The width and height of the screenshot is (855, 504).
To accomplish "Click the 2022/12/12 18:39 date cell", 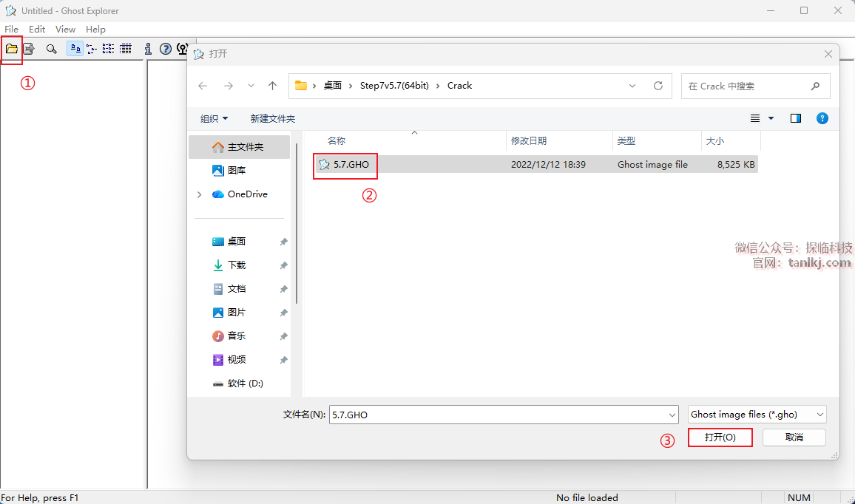I will 548,165.
